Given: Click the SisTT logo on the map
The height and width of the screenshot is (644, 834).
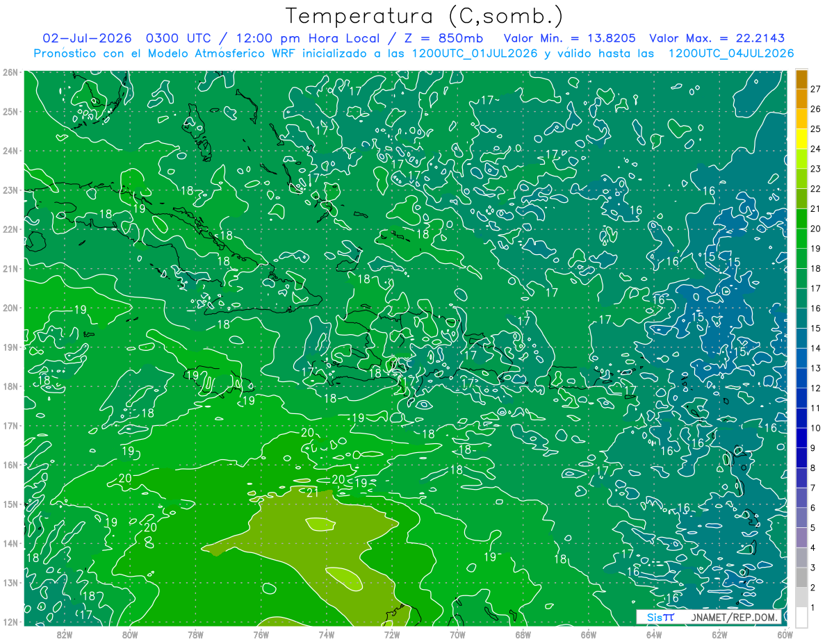Looking at the screenshot, I should (660, 617).
